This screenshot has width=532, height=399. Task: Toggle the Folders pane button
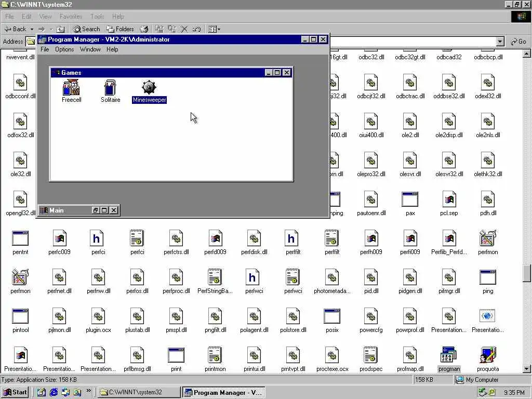(120, 29)
